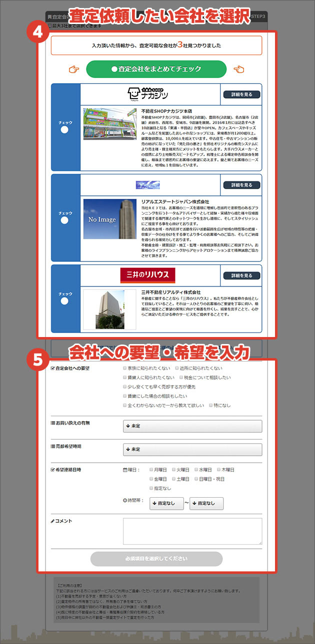
Task: Tick the 木曜日 checkbox
Action: tap(219, 470)
